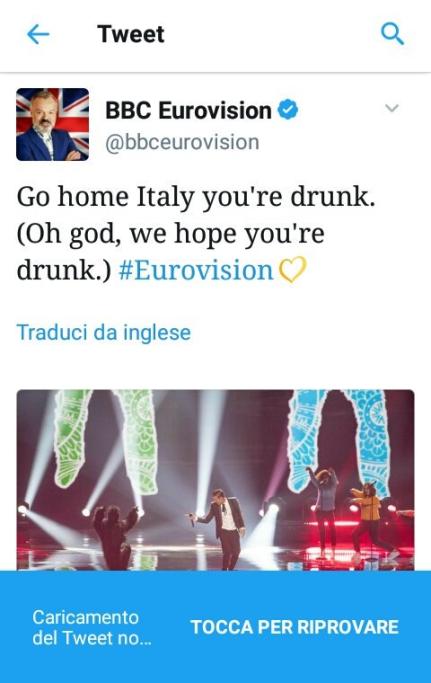Open the BBC Eurovision profile picture
Screen dimensions: 431x683
[x=53, y=125]
